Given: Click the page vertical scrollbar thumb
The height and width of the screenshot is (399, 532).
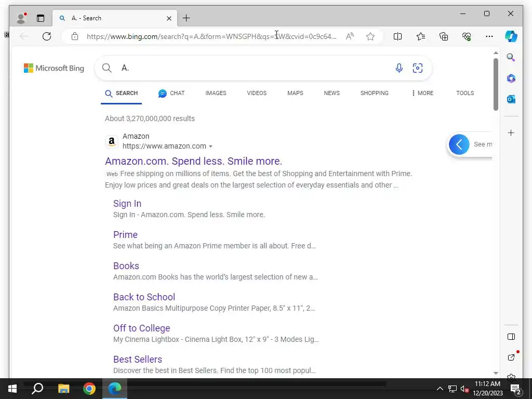Looking at the screenshot, I should 496,85.
